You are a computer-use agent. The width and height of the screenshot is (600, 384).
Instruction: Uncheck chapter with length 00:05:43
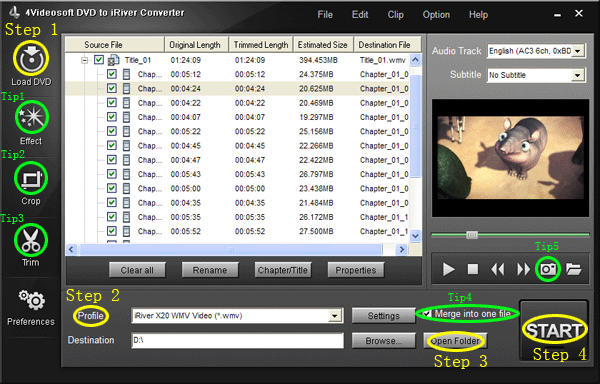[112, 174]
